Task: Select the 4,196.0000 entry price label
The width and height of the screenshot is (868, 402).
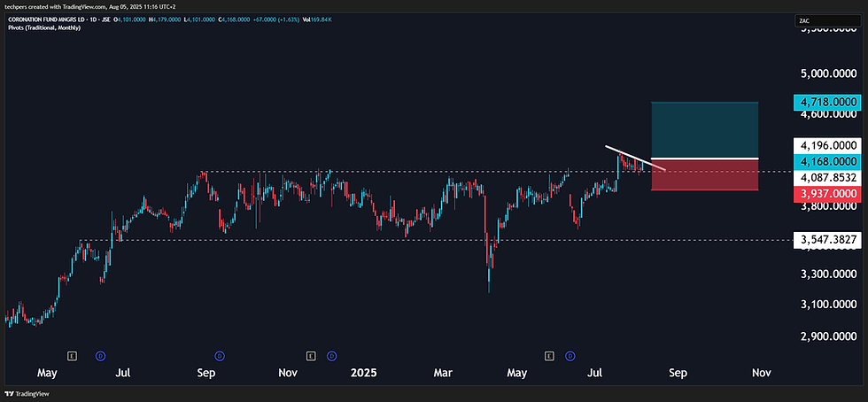Action: pyautogui.click(x=827, y=145)
